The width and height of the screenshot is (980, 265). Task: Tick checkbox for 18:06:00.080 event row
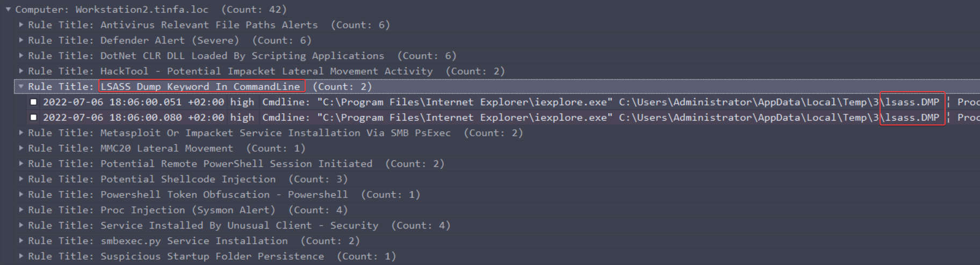[x=34, y=117]
